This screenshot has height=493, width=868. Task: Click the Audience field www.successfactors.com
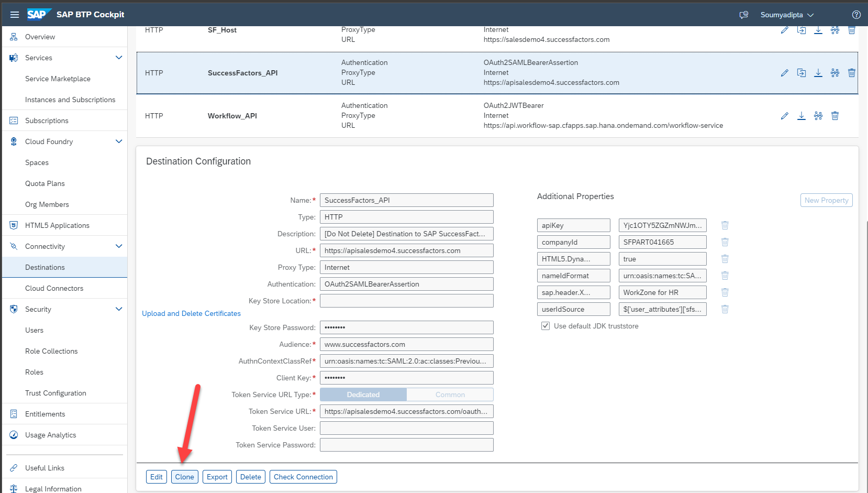point(407,344)
